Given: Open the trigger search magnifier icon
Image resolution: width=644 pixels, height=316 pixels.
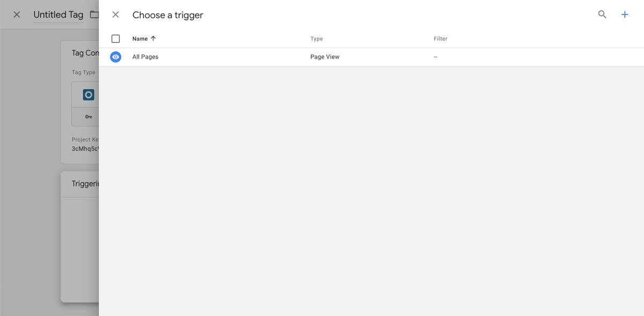Looking at the screenshot, I should 602,15.
